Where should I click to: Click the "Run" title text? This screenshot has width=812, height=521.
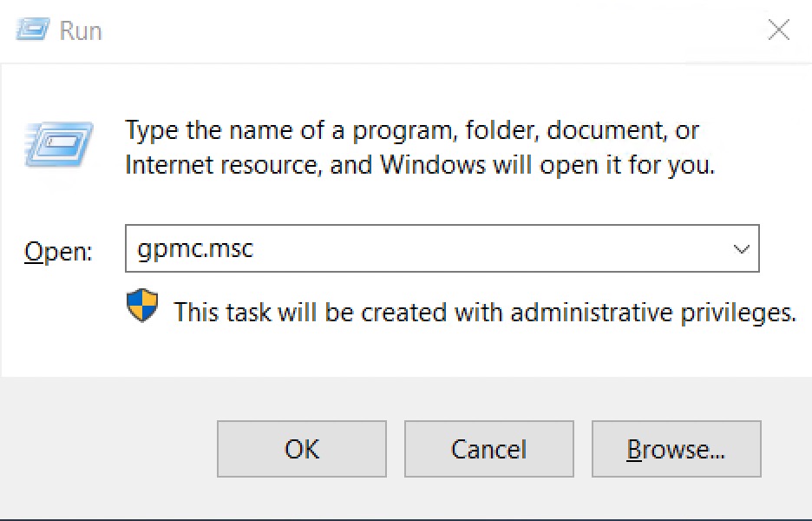pos(81,30)
